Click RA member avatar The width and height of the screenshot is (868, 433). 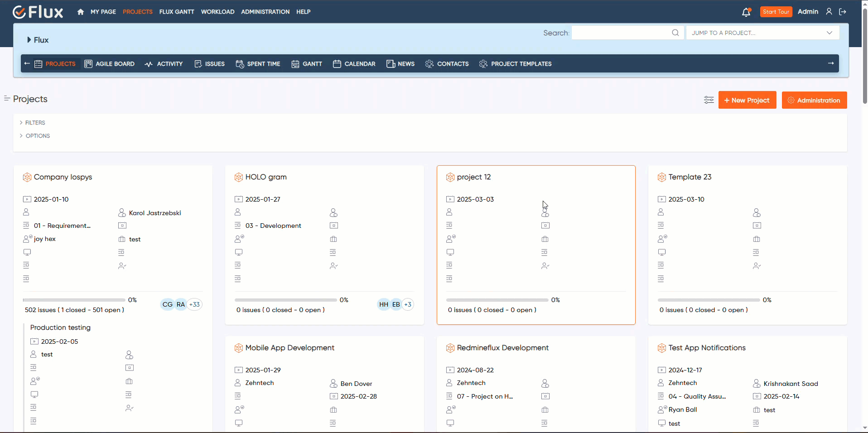(x=181, y=304)
